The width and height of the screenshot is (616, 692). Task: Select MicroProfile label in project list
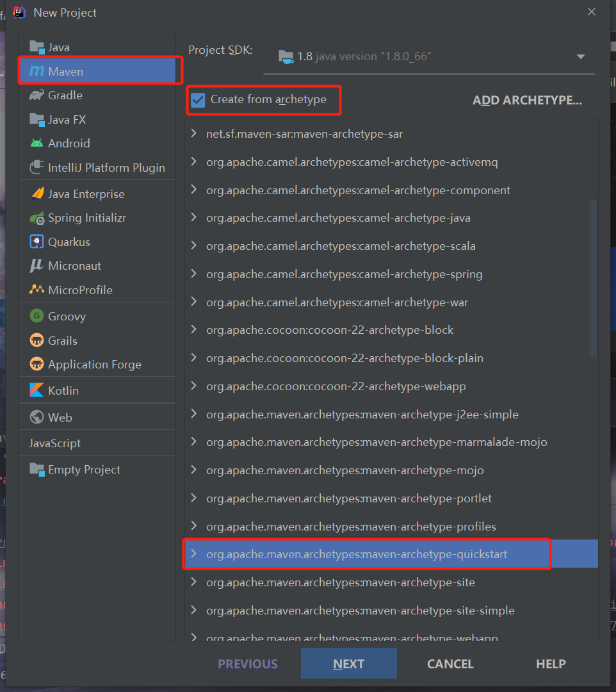(80, 290)
